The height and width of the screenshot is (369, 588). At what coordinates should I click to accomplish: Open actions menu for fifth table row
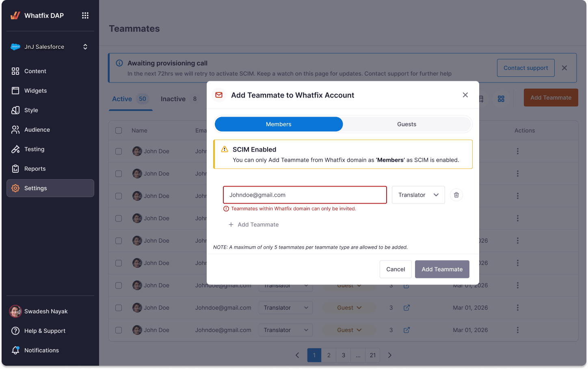pos(517,241)
